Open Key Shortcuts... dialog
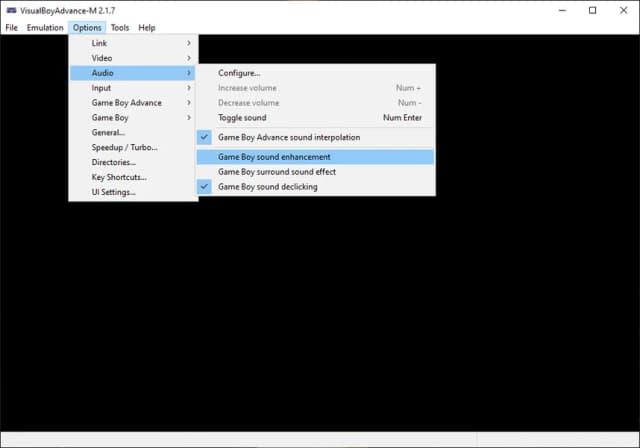 coord(133,177)
